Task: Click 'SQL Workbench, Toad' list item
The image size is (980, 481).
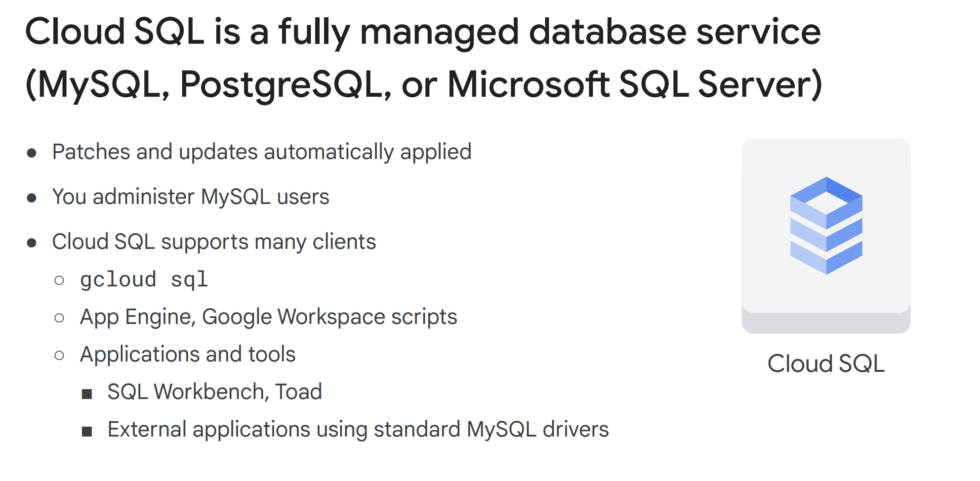Action: [x=214, y=392]
